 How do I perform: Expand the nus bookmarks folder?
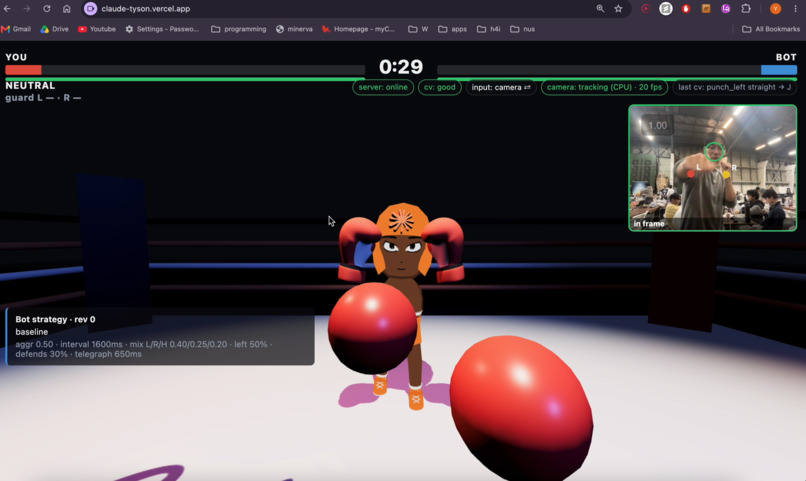523,29
